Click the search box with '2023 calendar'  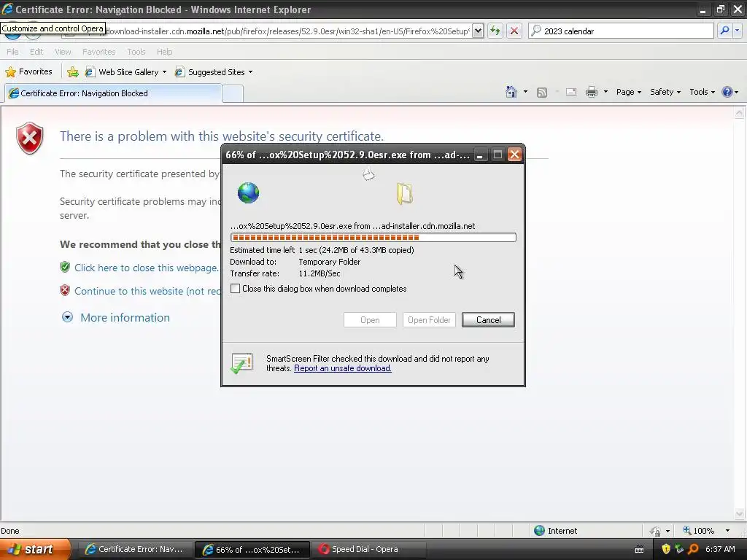(x=621, y=31)
